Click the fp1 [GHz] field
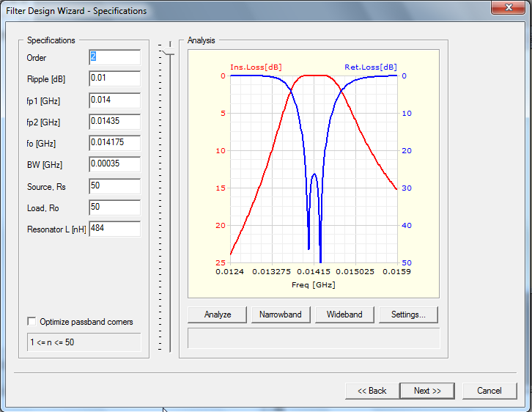Image resolution: width=532 pixels, height=412 pixels. (114, 100)
